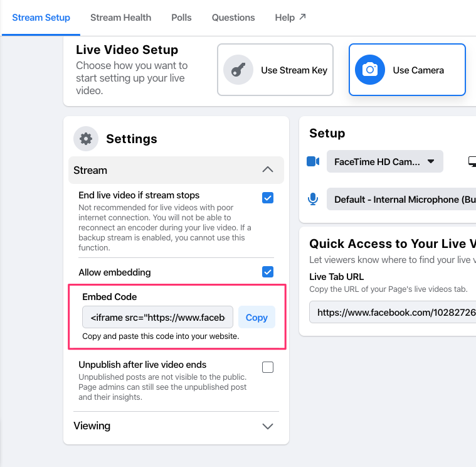476x467 pixels.
Task: Click the blue video camera icon in Setup
Action: click(x=313, y=161)
